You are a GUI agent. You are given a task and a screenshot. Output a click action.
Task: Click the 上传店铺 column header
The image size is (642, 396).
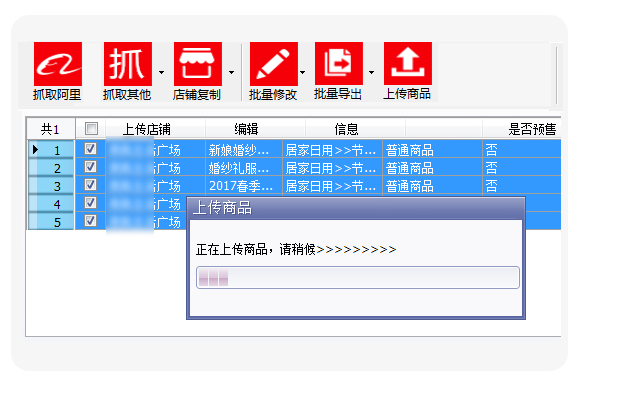pyautogui.click(x=147, y=129)
